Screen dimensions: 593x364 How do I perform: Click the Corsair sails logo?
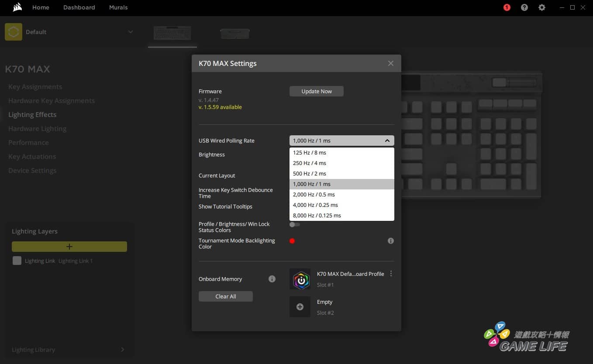(17, 7)
